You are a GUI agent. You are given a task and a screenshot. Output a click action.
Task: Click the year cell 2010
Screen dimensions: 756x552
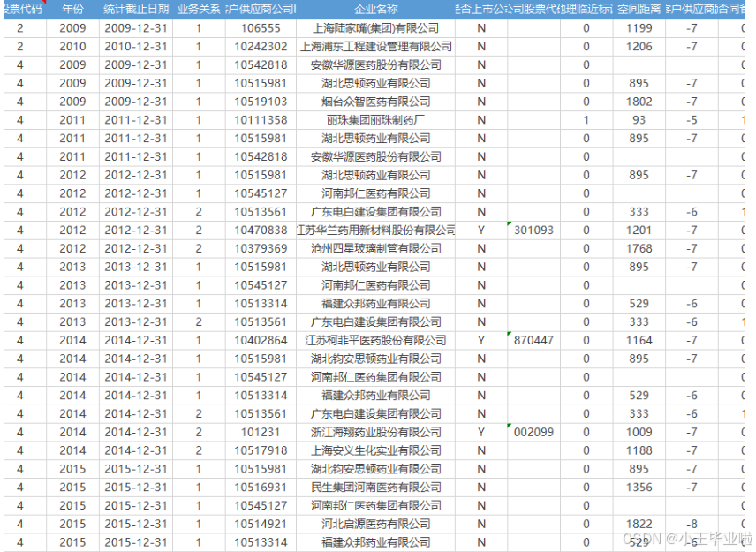[72, 47]
